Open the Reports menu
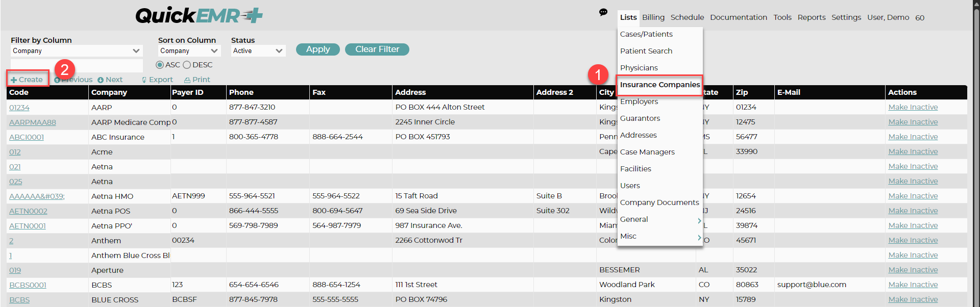This screenshot has width=980, height=307. [812, 17]
